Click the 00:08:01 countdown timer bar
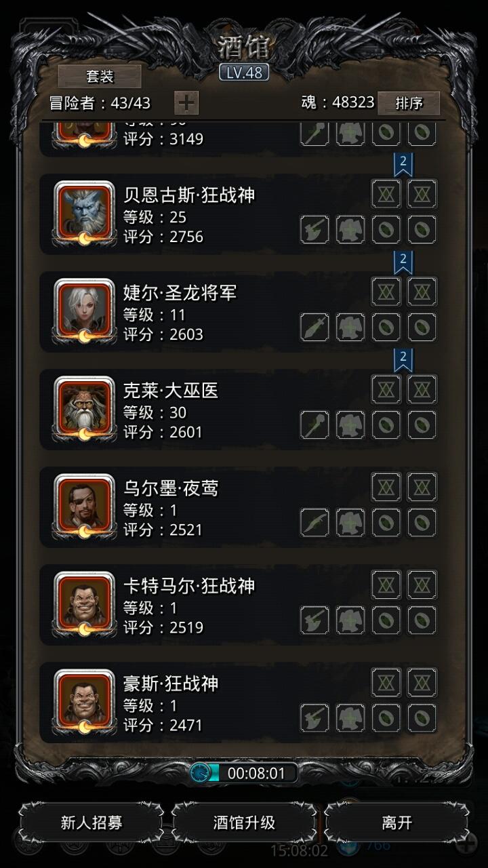The height and width of the screenshot is (868, 488). pyautogui.click(x=244, y=773)
